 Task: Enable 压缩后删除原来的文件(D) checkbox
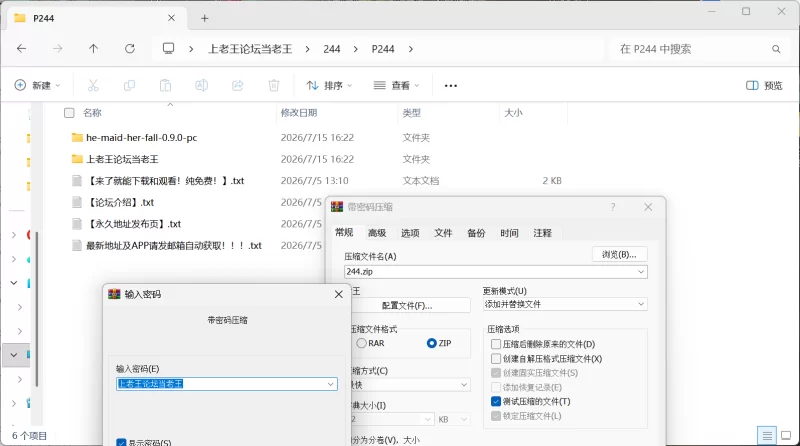pos(495,344)
